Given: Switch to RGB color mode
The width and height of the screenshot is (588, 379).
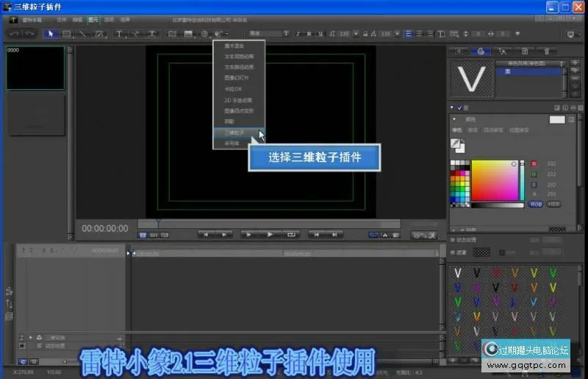Looking at the screenshot, I should [x=536, y=204].
